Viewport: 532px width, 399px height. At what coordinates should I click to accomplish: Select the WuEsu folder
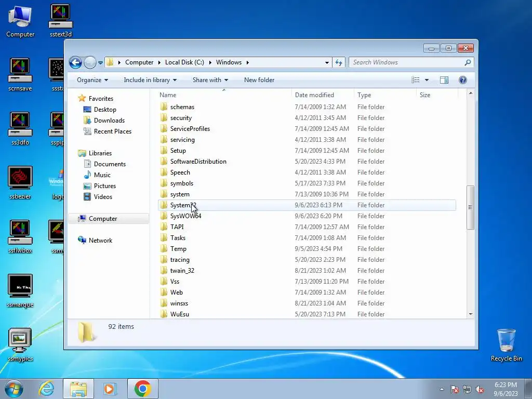tap(179, 314)
